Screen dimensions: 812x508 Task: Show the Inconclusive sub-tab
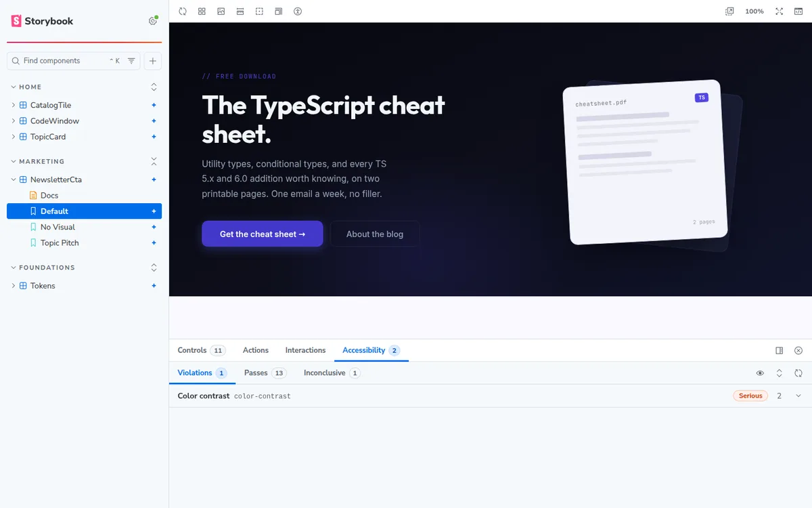click(x=332, y=373)
